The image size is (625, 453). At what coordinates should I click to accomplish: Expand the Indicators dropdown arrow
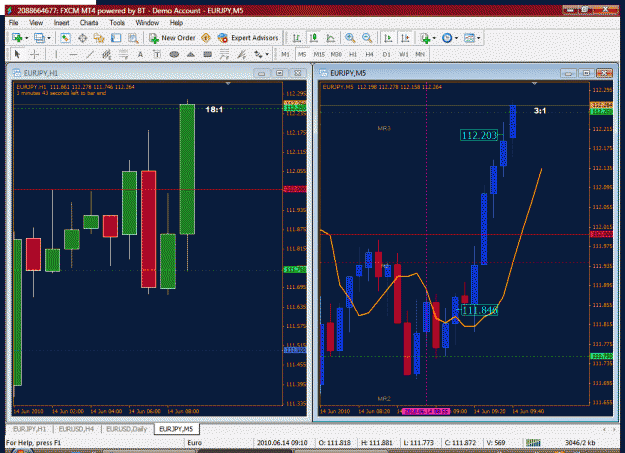pyautogui.click(x=434, y=38)
